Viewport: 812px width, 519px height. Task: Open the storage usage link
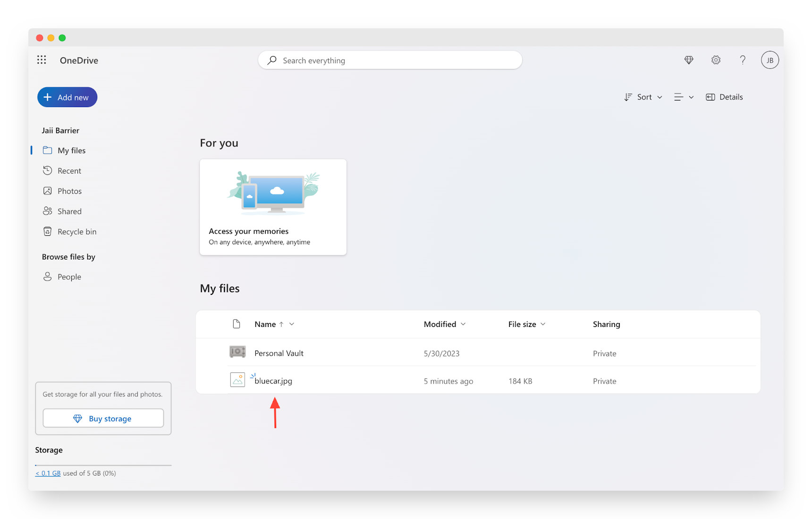tap(48, 473)
